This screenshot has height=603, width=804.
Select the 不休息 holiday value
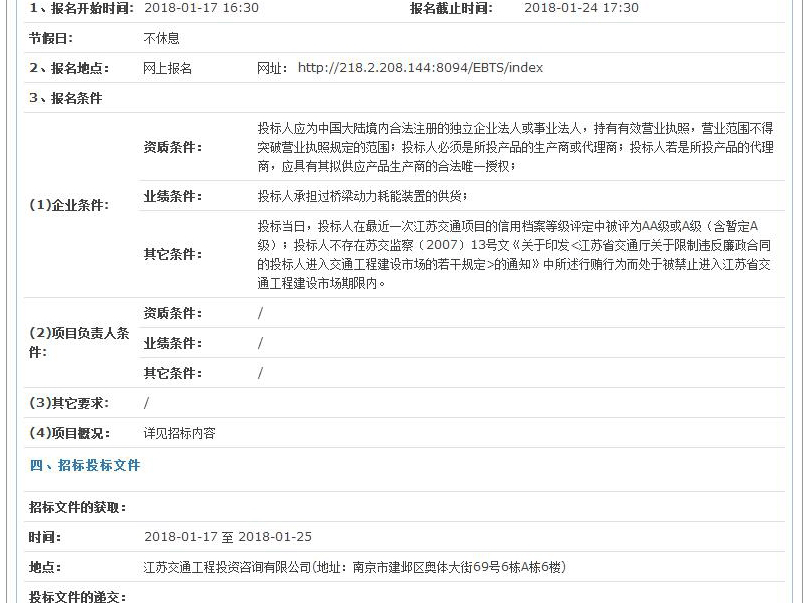pyautogui.click(x=162, y=38)
